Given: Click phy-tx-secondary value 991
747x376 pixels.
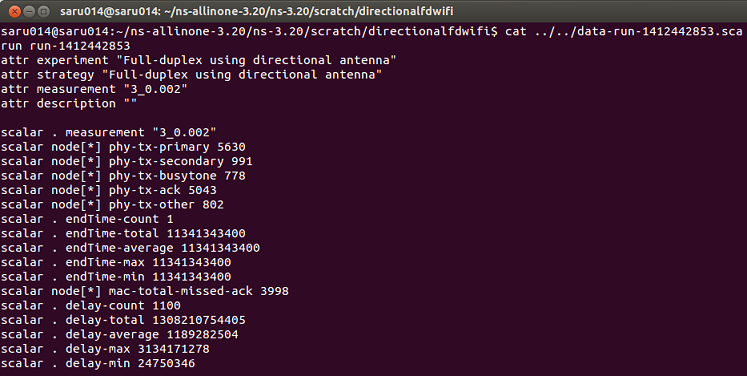Looking at the screenshot, I should pos(242,161).
